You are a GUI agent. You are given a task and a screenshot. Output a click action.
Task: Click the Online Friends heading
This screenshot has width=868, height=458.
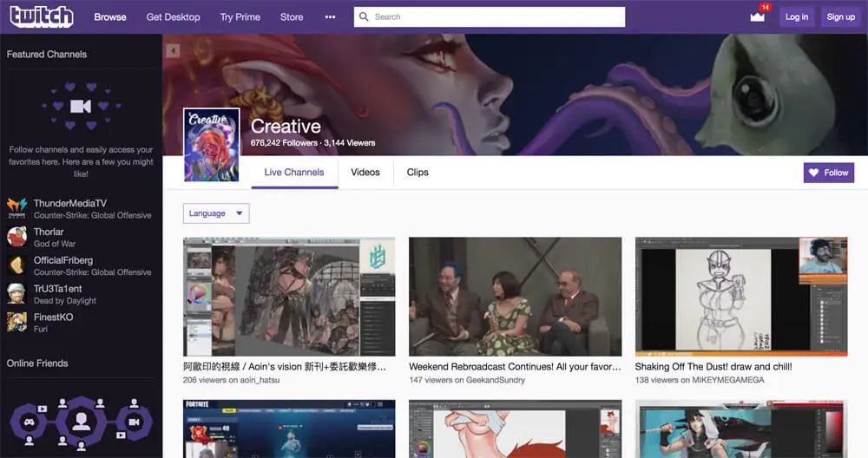(37, 363)
